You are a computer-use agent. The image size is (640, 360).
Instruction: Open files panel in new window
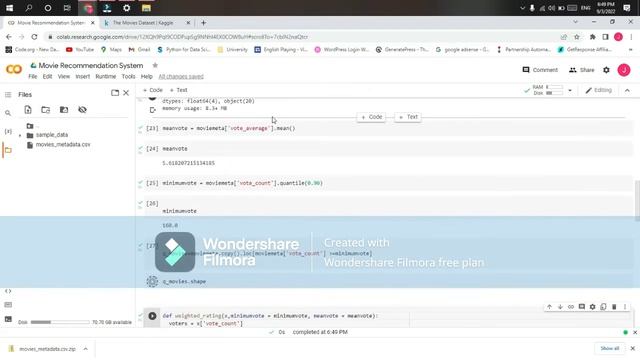pyautogui.click(x=115, y=93)
